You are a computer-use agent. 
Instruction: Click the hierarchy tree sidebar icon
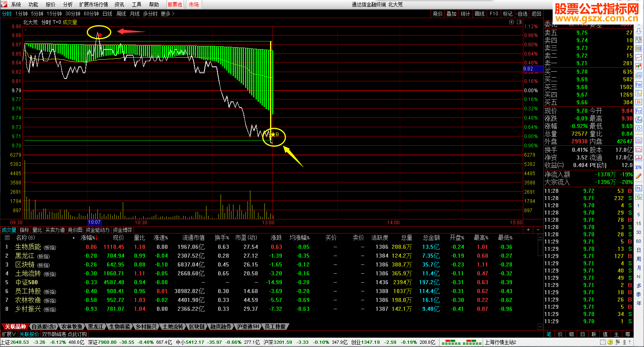(639, 93)
